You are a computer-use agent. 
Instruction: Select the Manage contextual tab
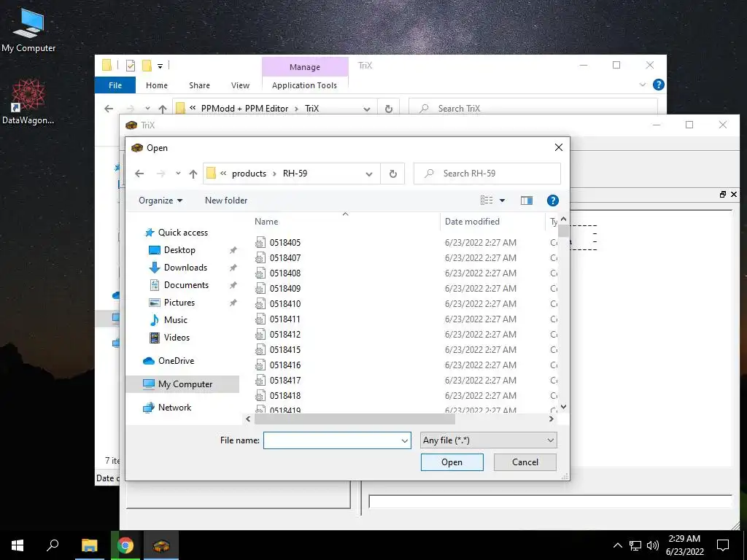click(305, 67)
